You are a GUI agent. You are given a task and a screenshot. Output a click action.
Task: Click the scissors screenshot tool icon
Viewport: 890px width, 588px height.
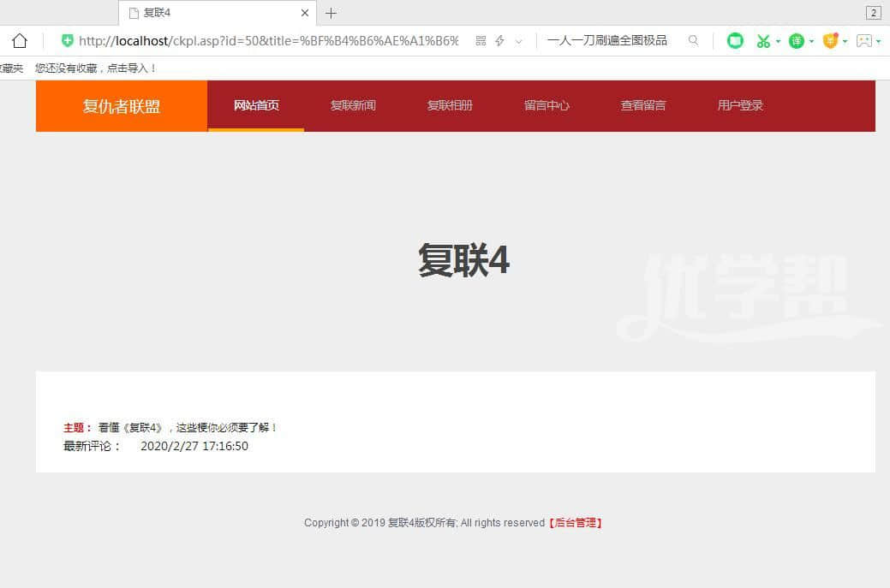762,40
